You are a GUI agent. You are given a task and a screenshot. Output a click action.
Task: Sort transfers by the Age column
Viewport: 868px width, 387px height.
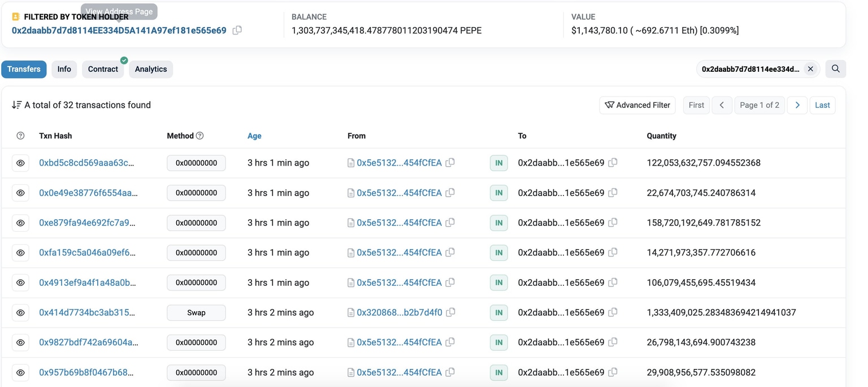click(254, 136)
